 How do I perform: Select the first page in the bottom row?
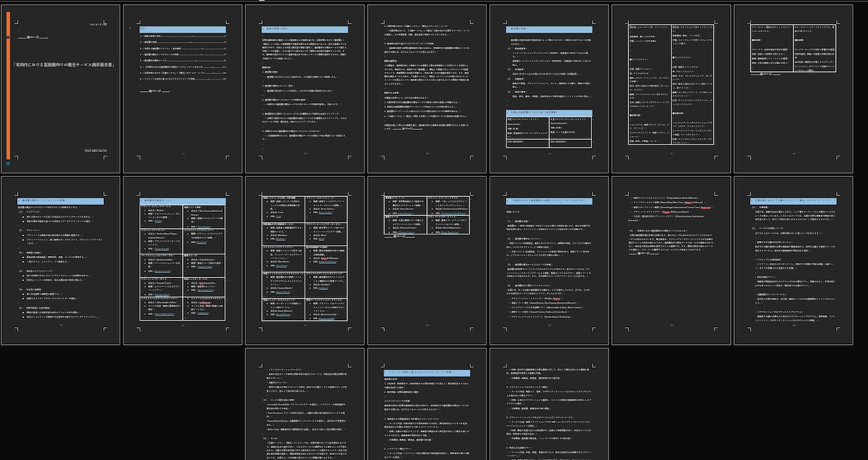click(x=305, y=404)
